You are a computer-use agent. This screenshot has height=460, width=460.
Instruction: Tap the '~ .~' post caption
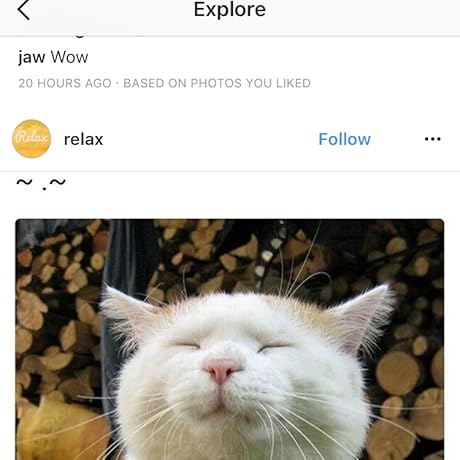pos(41,183)
